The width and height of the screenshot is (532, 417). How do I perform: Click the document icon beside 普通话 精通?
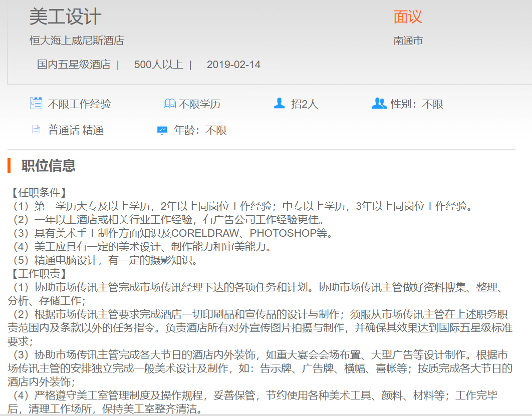36,130
